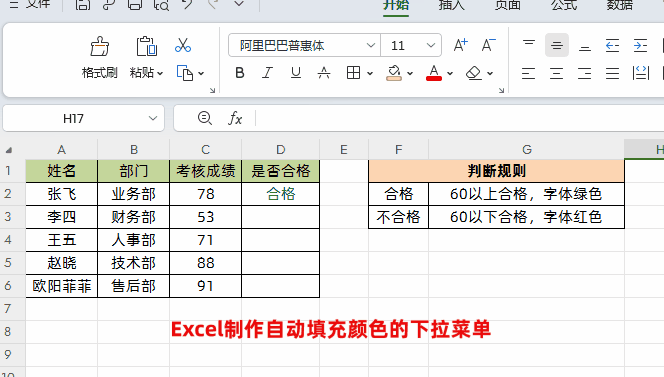Viewport: 664px width, 377px height.
Task: Click the Format Painter (格式刷) icon
Action: pyautogui.click(x=100, y=46)
